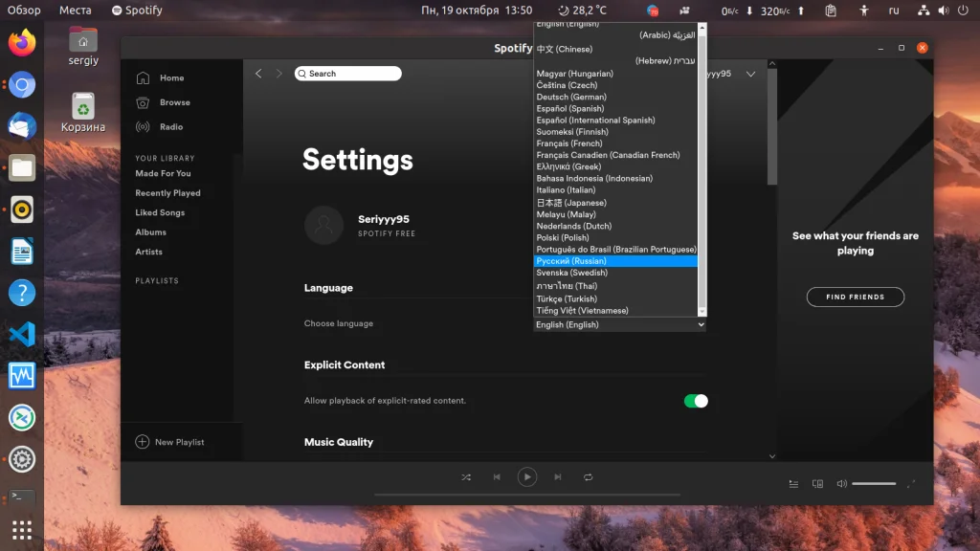This screenshot has width=980, height=551.
Task: Toggle repeat mode
Action: pyautogui.click(x=589, y=477)
